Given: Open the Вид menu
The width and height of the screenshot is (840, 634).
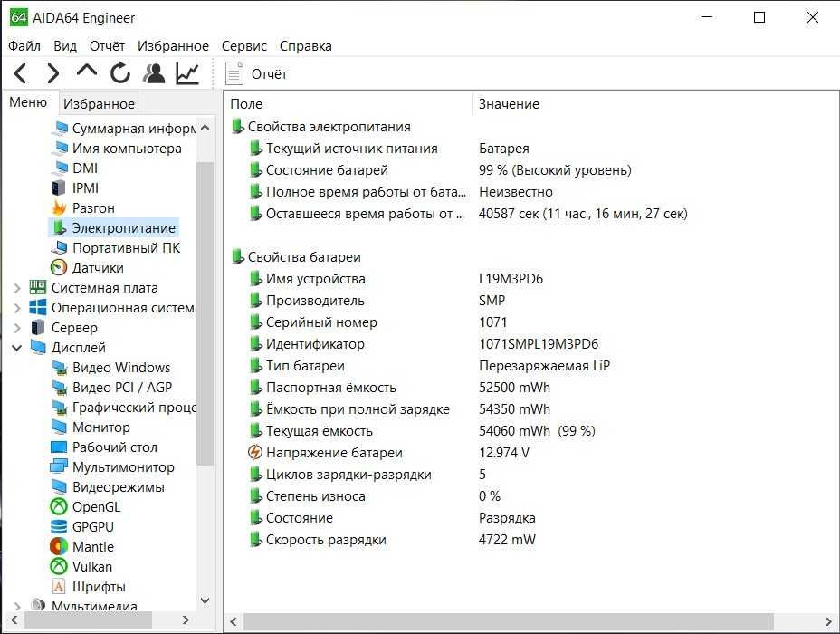Looking at the screenshot, I should (x=65, y=46).
